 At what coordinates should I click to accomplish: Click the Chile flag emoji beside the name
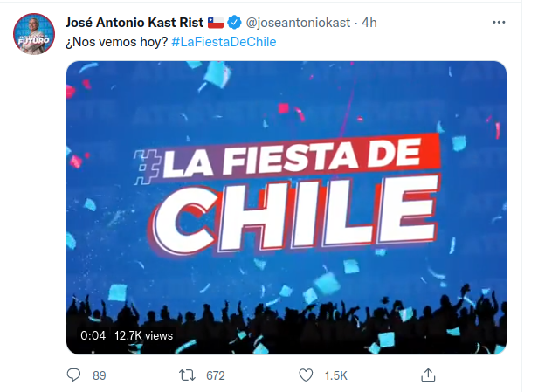[x=216, y=23]
